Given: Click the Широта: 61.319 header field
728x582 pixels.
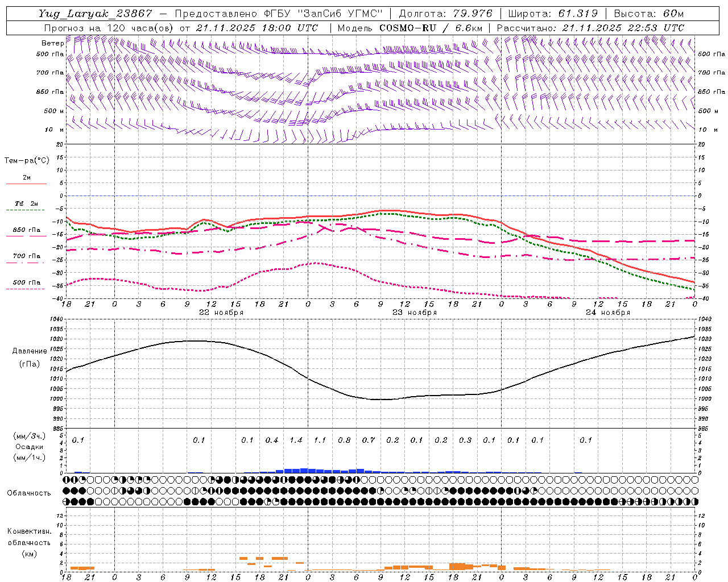Looking at the screenshot, I should tap(552, 14).
